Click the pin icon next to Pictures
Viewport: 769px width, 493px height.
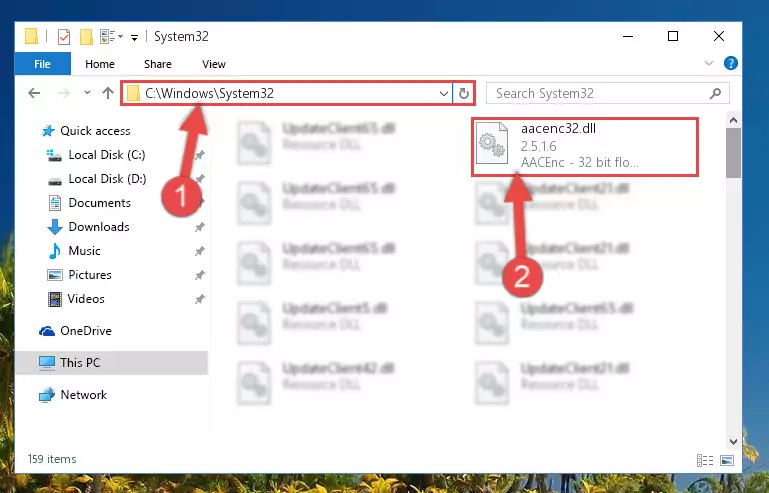tap(200, 275)
